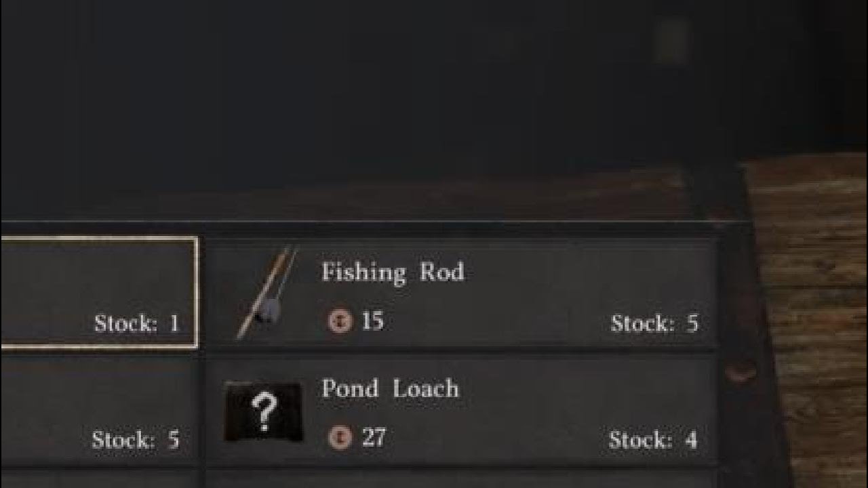Click the coin icon beside price 27
The width and height of the screenshot is (868, 488).
tap(340, 437)
